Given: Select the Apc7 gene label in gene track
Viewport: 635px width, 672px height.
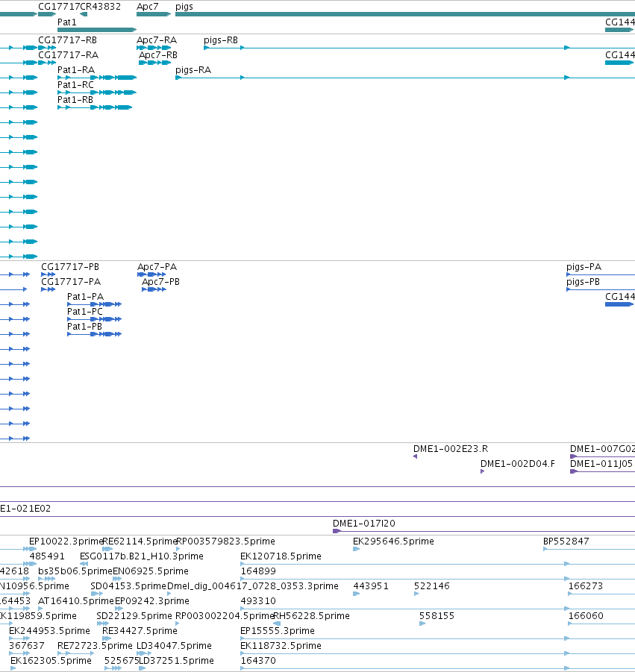Looking at the screenshot, I should pos(147,7).
